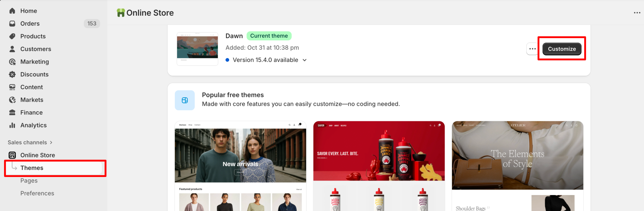The height and width of the screenshot is (211, 644).
Task: Open the Content menu item
Action: 32,87
